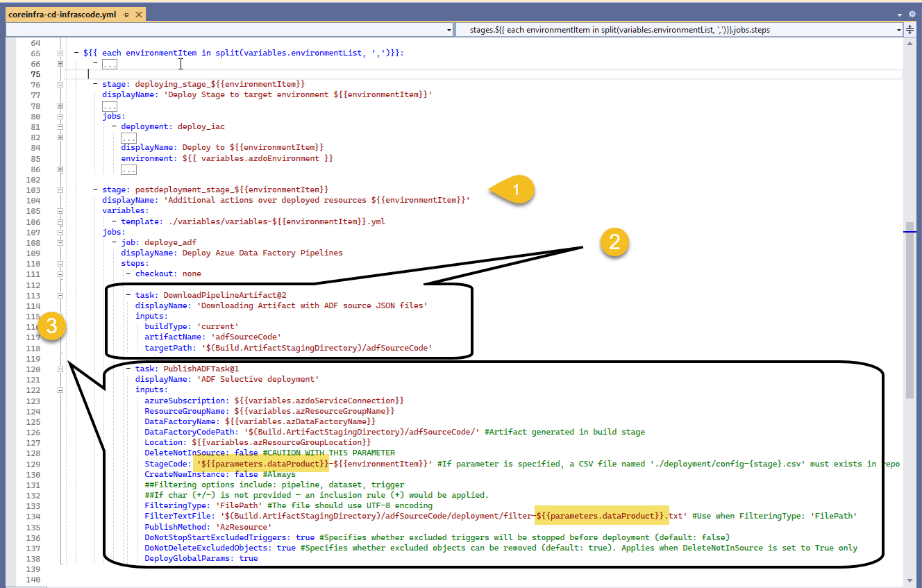Expand the collapsed region after azdoEnvironment line

pyautogui.click(x=59, y=169)
